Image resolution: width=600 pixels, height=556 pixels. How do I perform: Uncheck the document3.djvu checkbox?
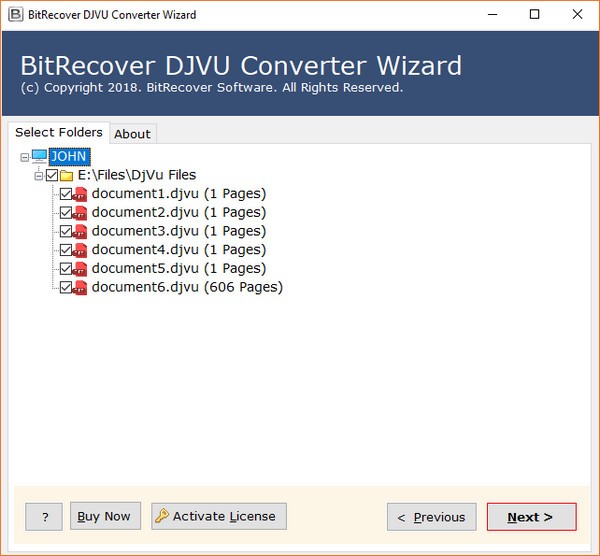click(66, 232)
